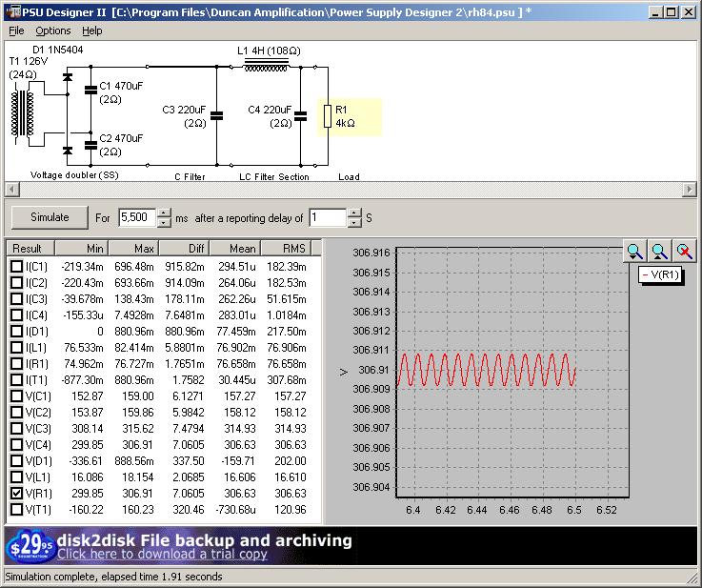Sort by the Mean column header
Image resolution: width=702 pixels, height=588 pixels.
click(235, 248)
